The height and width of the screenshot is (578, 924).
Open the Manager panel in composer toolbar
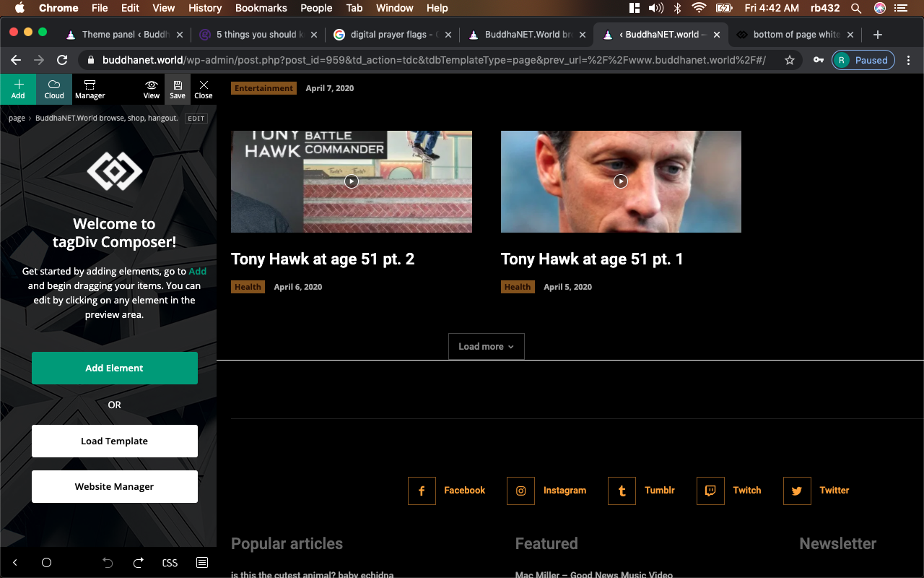(90, 89)
